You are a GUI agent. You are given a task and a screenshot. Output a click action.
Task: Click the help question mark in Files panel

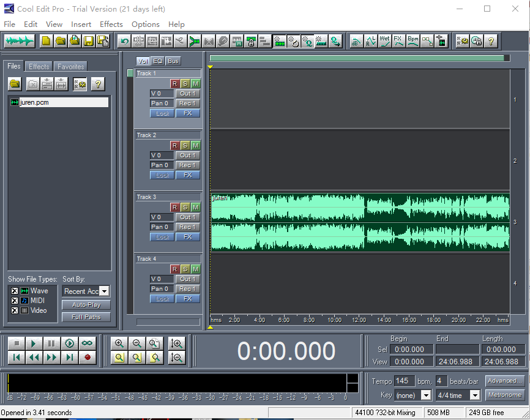[x=98, y=84]
